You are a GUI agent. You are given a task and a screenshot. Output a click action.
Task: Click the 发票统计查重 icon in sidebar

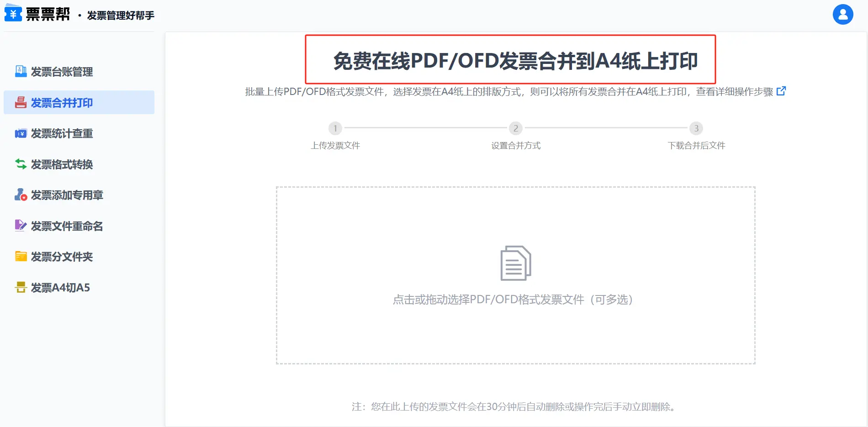click(x=21, y=133)
